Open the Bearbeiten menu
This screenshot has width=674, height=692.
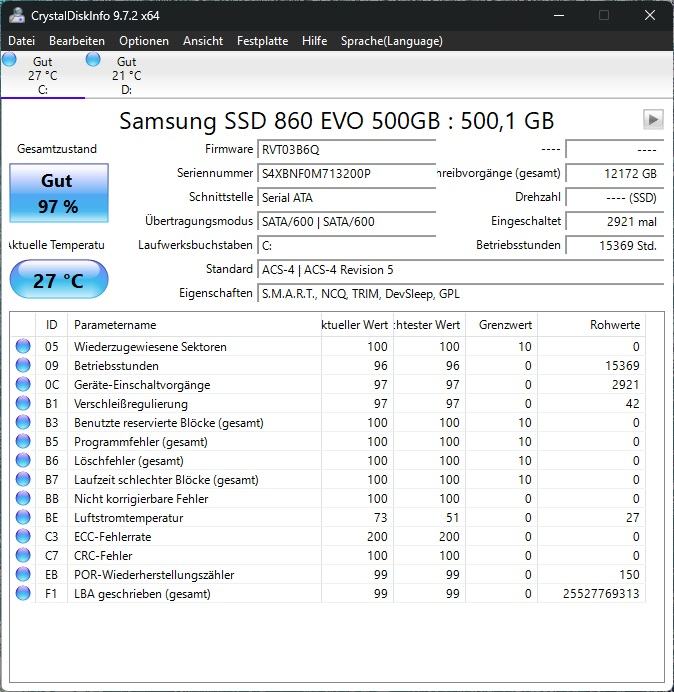(x=77, y=41)
